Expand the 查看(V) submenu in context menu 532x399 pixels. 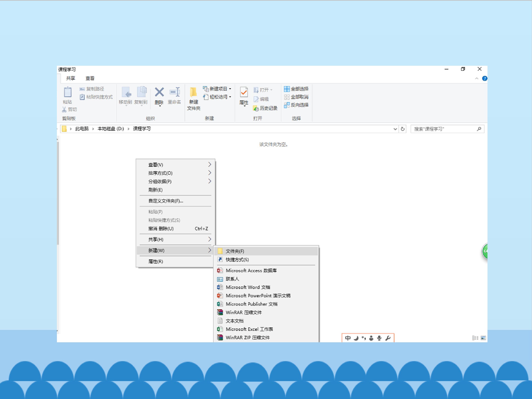pyautogui.click(x=175, y=165)
